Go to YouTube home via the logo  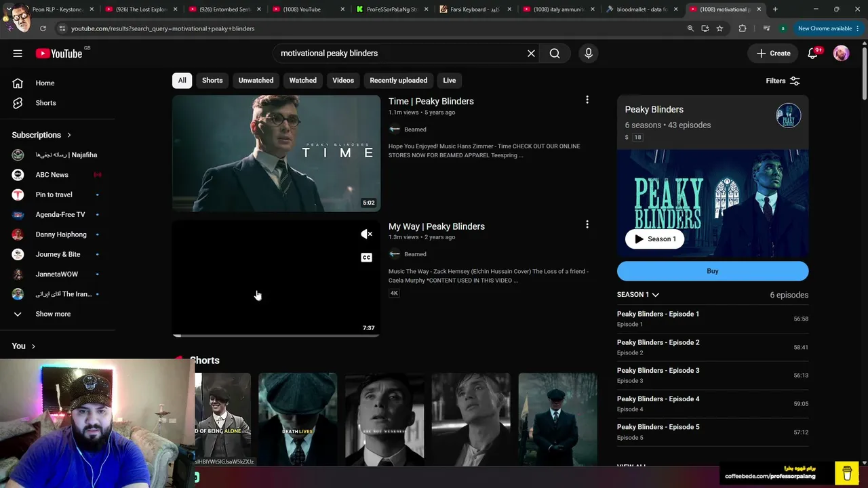tap(59, 54)
